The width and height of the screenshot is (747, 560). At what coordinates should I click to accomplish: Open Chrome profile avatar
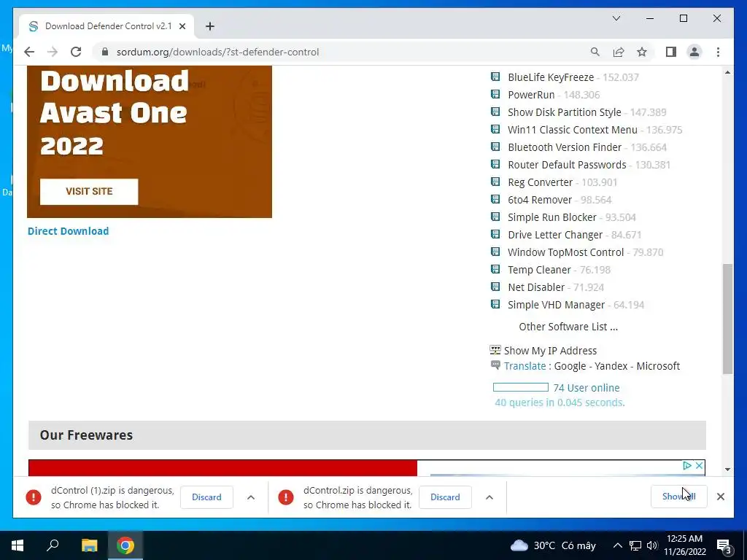coord(694,52)
